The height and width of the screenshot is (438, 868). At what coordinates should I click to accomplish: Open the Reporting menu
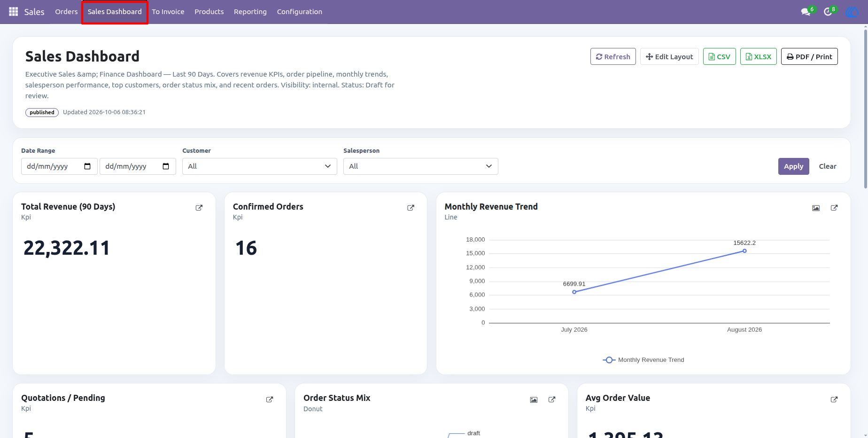point(250,12)
